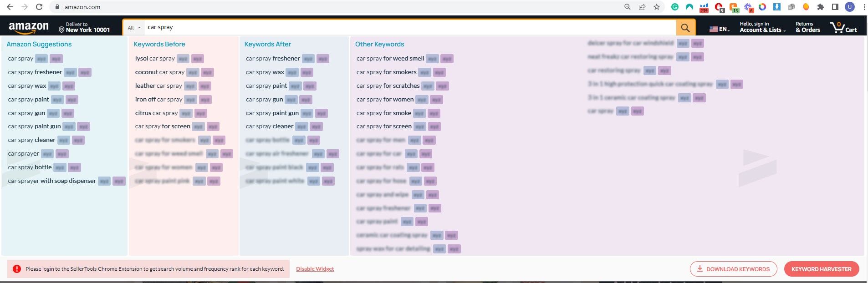Select 'car spray paint' under Keywords After
868x283 pixels.
[x=266, y=86]
